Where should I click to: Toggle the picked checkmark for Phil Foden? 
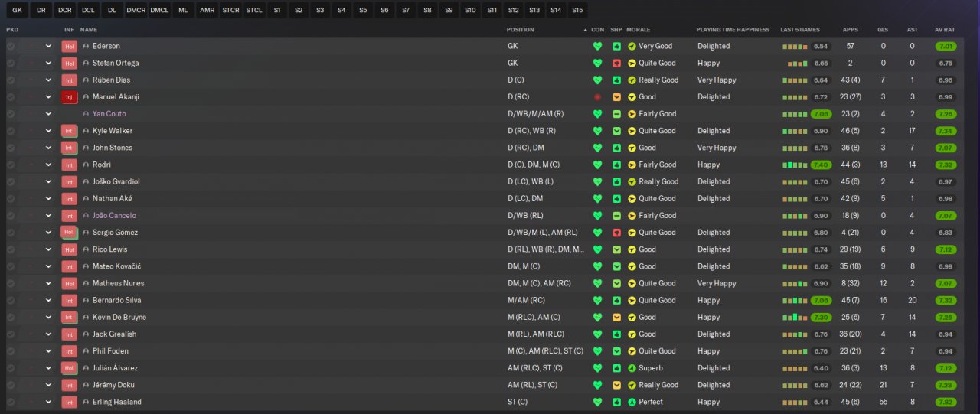coord(11,351)
